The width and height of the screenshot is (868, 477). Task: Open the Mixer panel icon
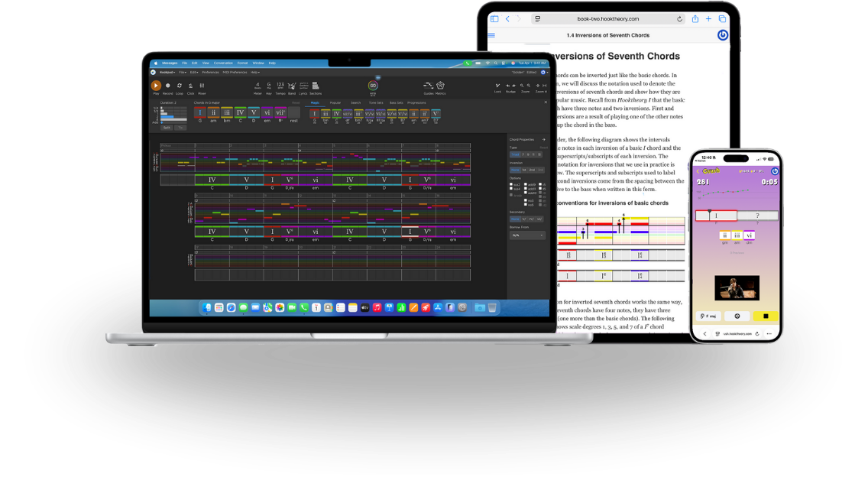click(202, 86)
